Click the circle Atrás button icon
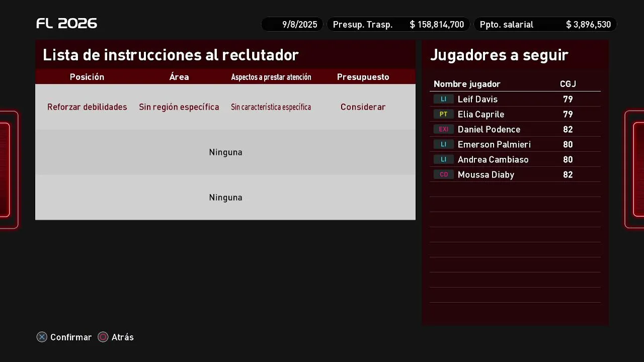The image size is (644, 362). tap(103, 337)
